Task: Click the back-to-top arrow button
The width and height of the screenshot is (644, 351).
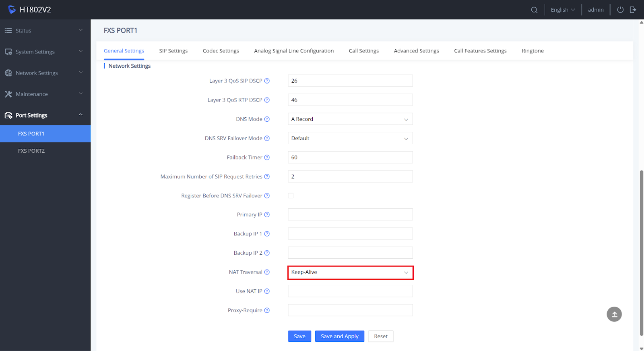Action: click(x=614, y=314)
